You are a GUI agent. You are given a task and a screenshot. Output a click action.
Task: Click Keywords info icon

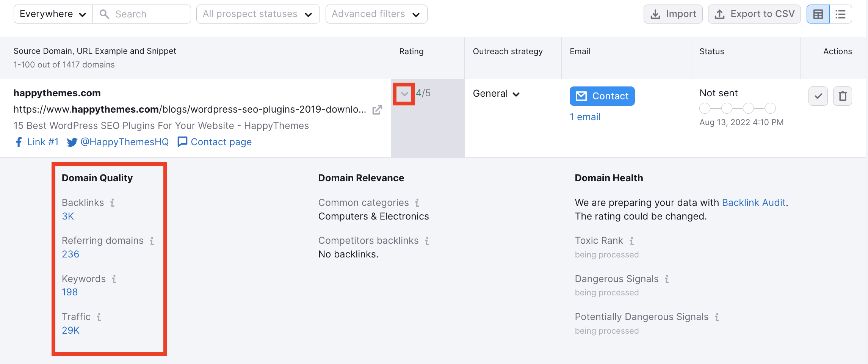click(x=114, y=279)
